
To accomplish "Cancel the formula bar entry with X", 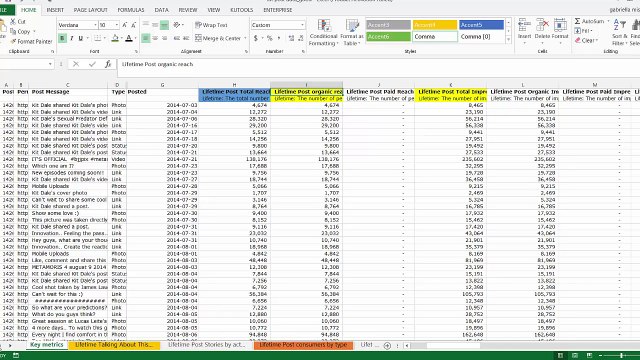I will point(76,64).
